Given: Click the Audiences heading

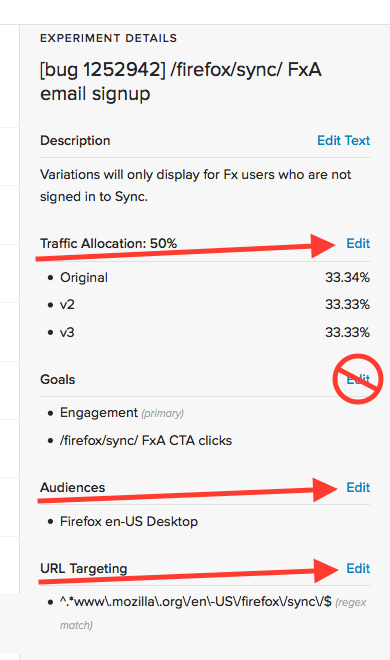Looking at the screenshot, I should pyautogui.click(x=73, y=487).
